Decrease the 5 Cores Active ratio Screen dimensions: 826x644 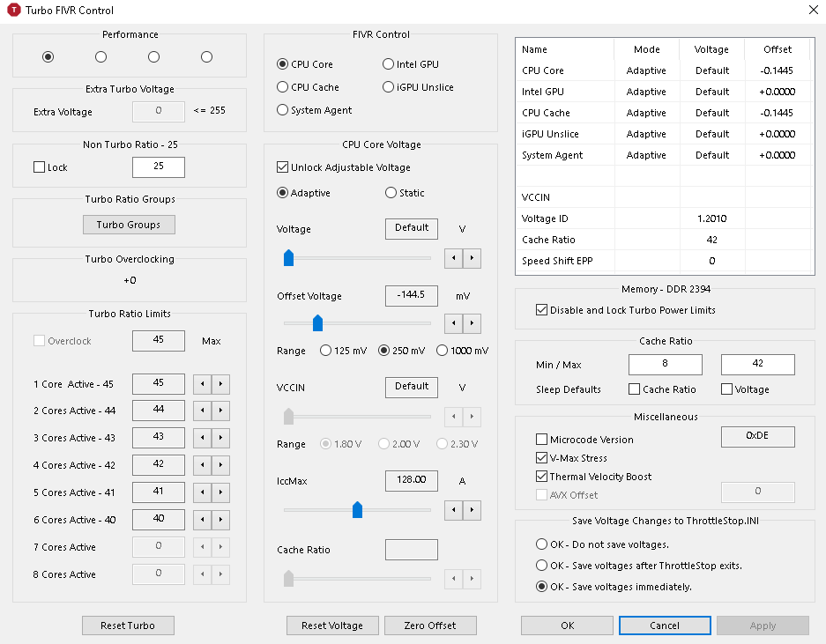pyautogui.click(x=202, y=493)
